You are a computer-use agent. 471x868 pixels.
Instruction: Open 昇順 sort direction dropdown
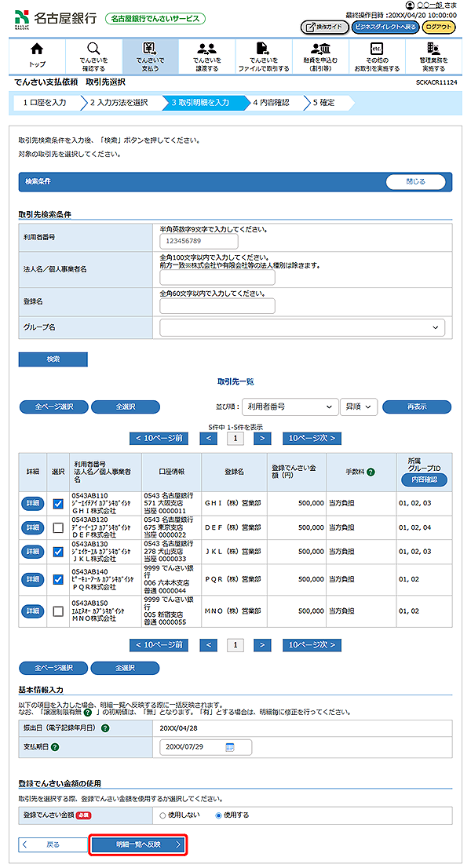359,407
